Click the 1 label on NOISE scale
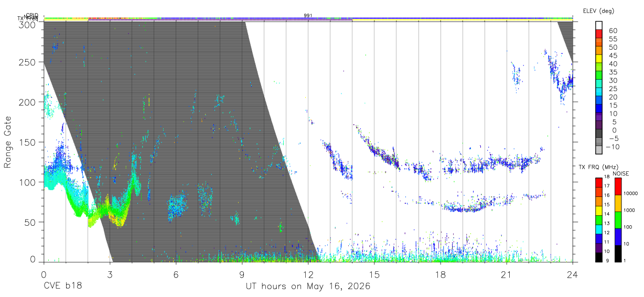Image resolution: width=644 pixels, height=297 pixels. (x=626, y=260)
